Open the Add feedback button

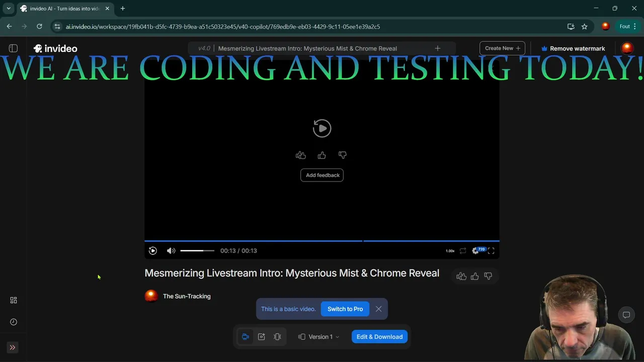(x=322, y=175)
